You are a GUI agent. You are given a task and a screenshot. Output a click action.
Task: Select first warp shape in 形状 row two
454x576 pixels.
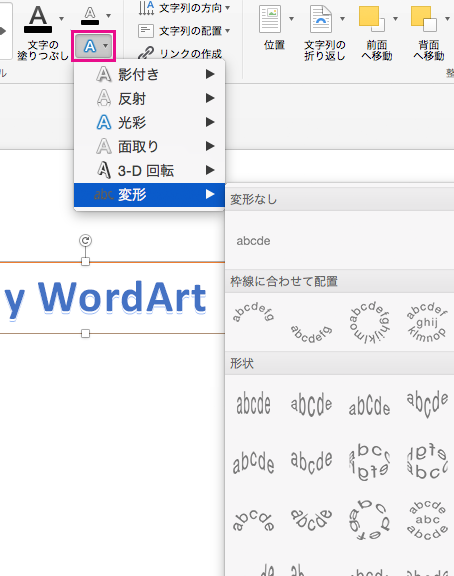coord(253,462)
